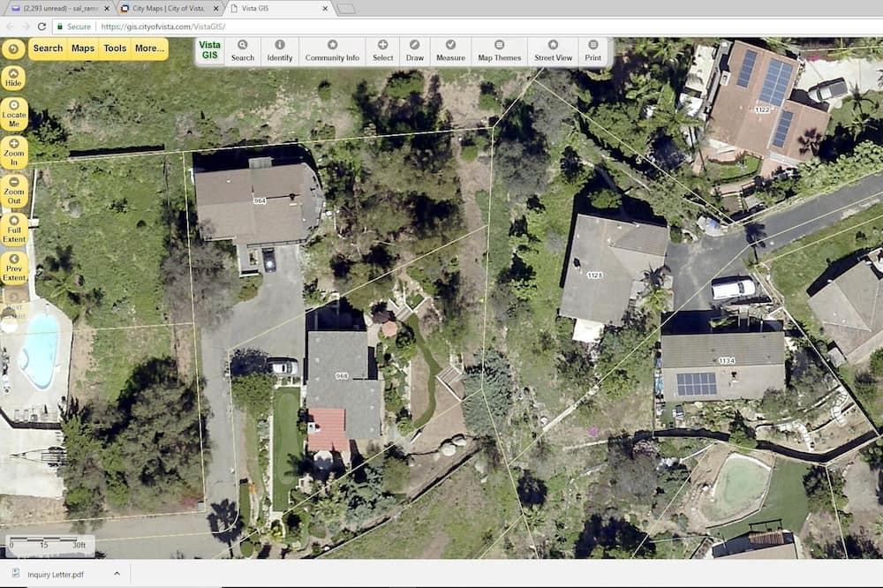Open Map Themes options
Screen dimensions: 883x588
(x=500, y=51)
